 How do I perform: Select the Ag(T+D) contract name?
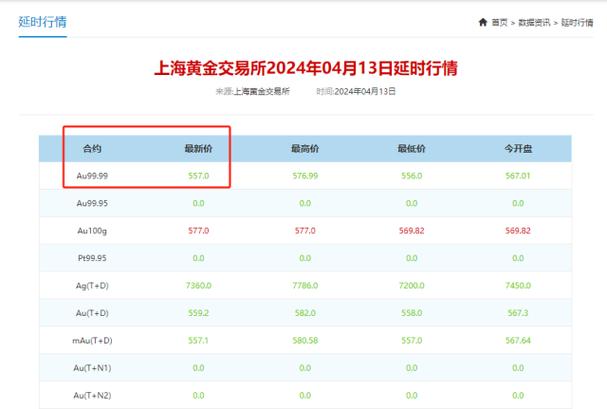(x=92, y=286)
